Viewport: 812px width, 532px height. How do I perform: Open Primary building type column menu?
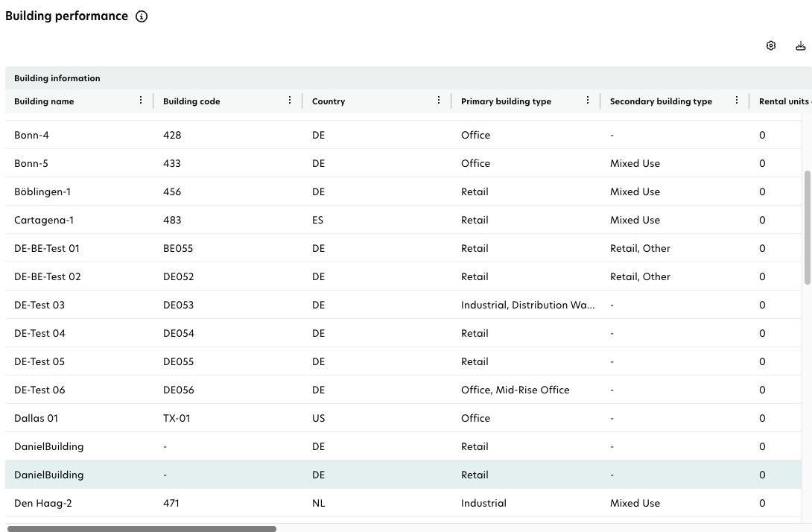point(588,100)
